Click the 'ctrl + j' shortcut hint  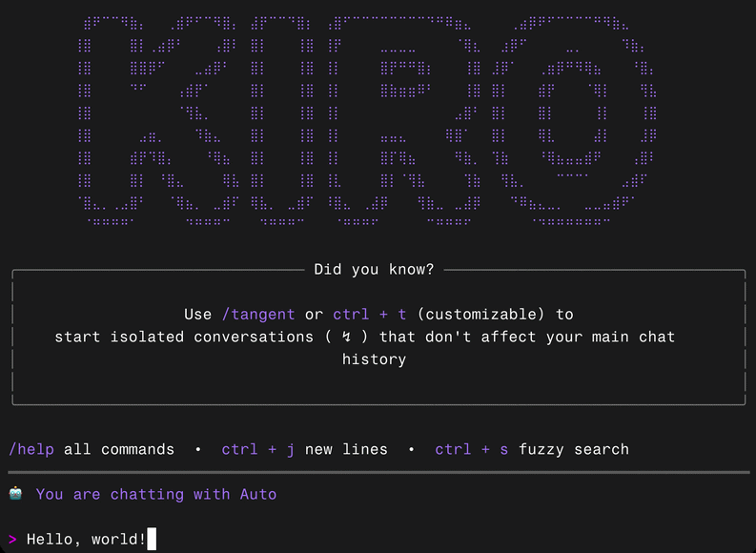point(258,449)
